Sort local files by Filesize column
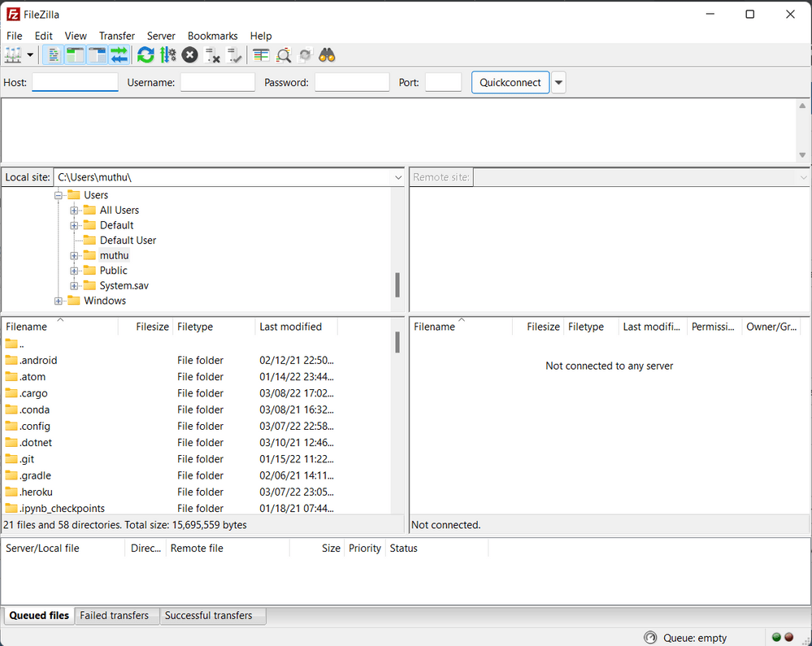Viewport: 812px width, 646px height. [x=145, y=327]
